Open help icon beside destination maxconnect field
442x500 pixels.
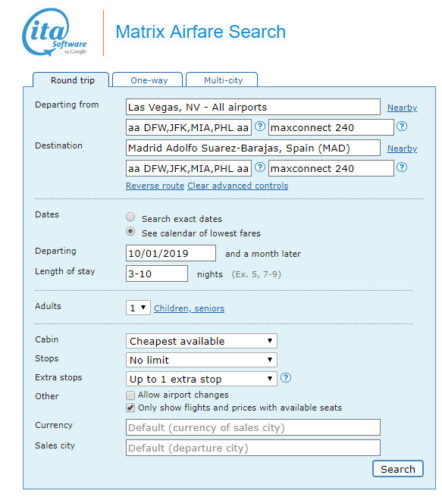pos(402,167)
